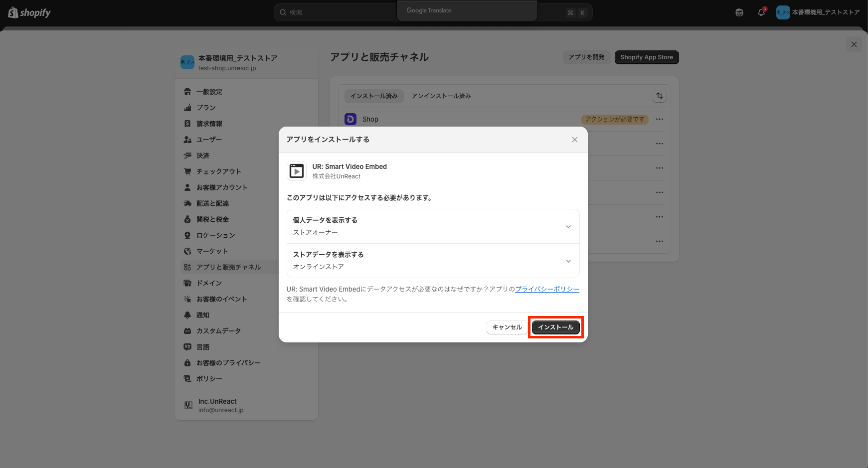This screenshot has height=468, width=868.
Task: Go to 請求情報 settings
Action: coord(246,124)
